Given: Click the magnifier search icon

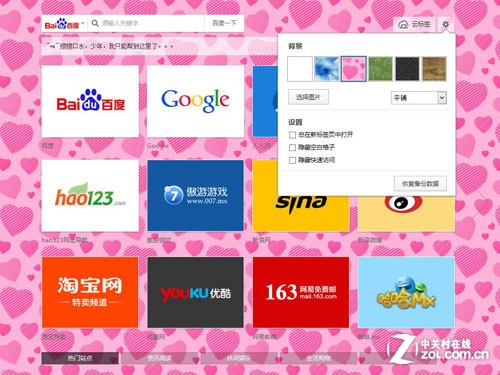Looking at the screenshot, I should click(95, 23).
